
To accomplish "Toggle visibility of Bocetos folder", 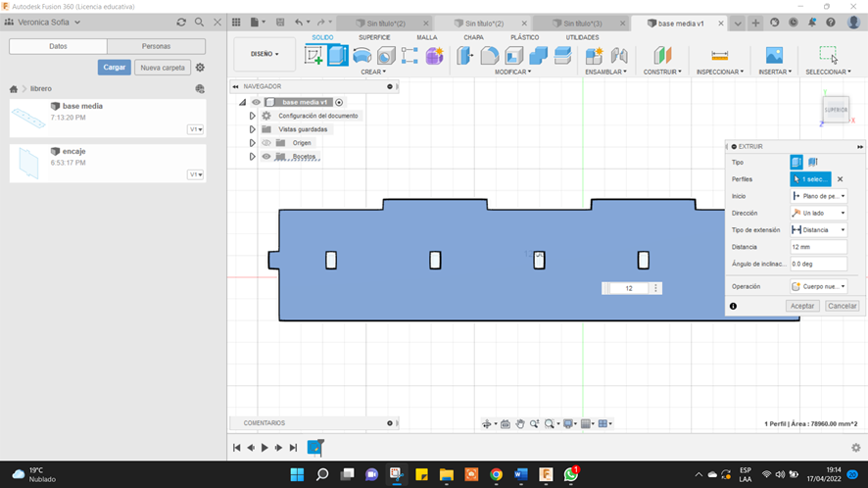I will click(266, 156).
